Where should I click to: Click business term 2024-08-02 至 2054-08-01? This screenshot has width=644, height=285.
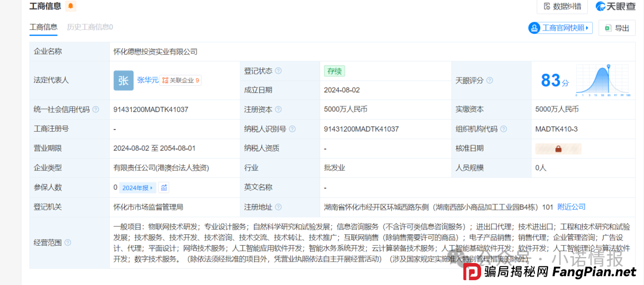click(154, 148)
